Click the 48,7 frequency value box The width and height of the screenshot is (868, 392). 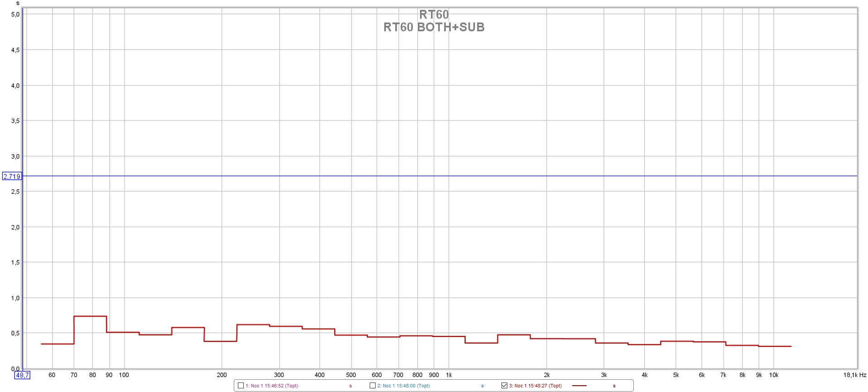click(x=22, y=375)
